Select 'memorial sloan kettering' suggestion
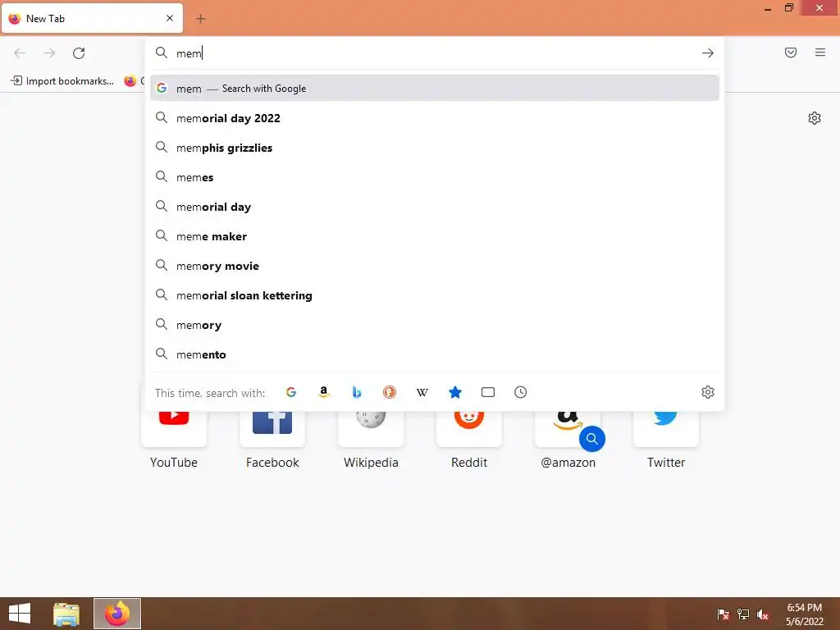The image size is (840, 630). click(x=435, y=295)
